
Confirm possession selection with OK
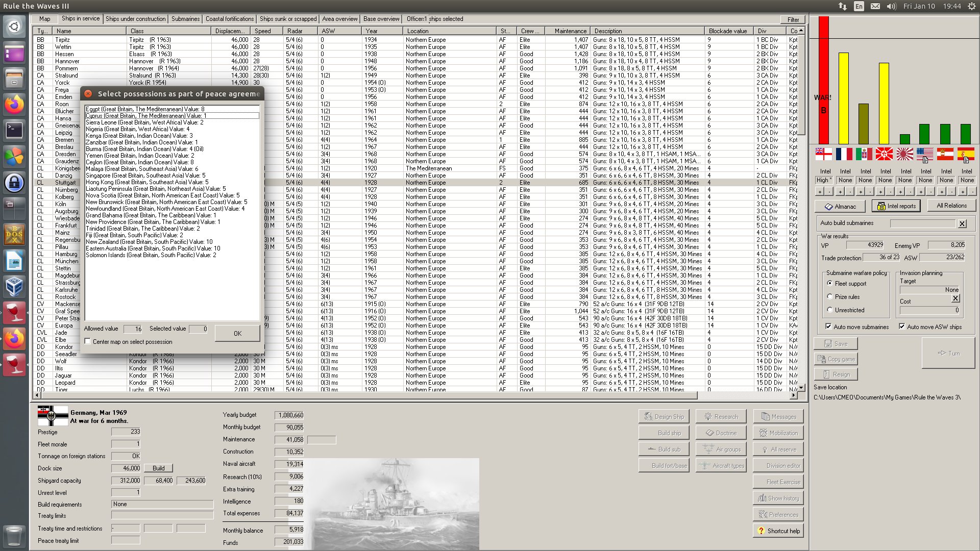click(x=237, y=333)
